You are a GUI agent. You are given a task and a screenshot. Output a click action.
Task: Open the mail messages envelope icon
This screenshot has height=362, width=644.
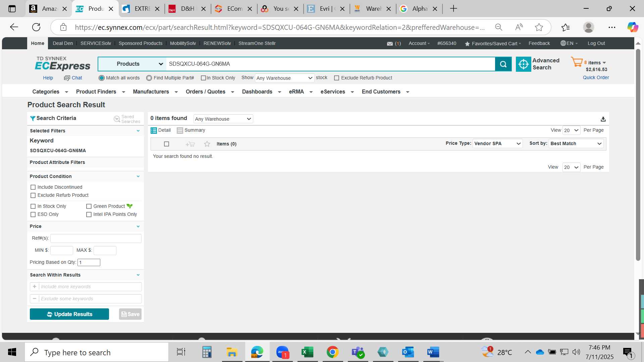[390, 44]
